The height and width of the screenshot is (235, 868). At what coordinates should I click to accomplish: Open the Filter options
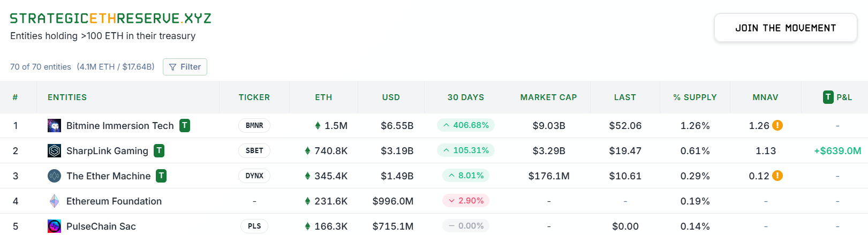click(185, 67)
